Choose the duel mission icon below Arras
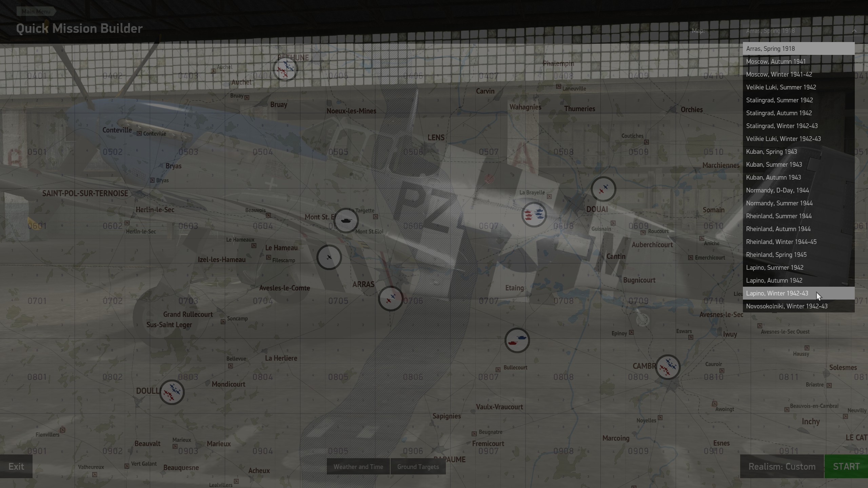Image resolution: width=868 pixels, height=488 pixels. click(x=391, y=299)
